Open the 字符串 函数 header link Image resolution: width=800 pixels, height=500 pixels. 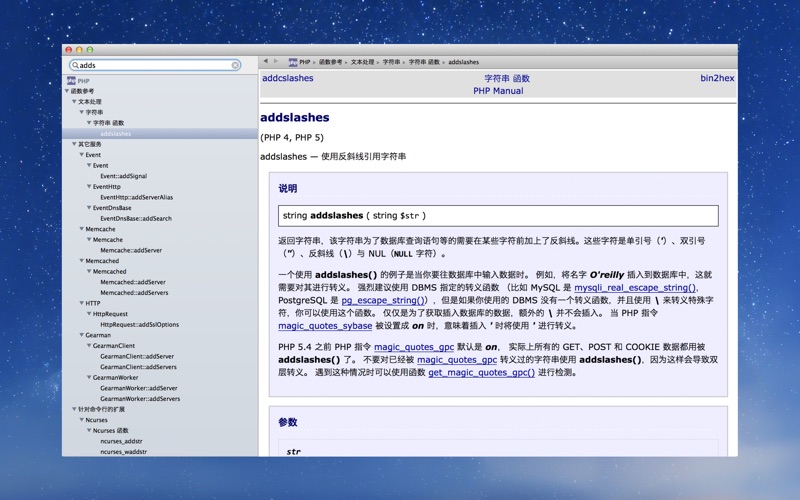click(507, 79)
